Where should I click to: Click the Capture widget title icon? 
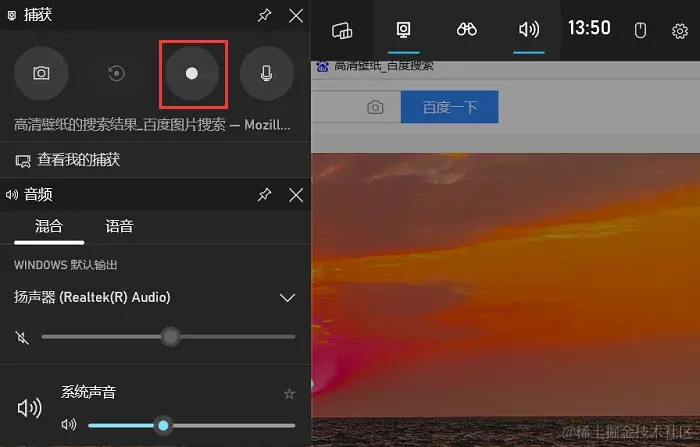coord(12,16)
